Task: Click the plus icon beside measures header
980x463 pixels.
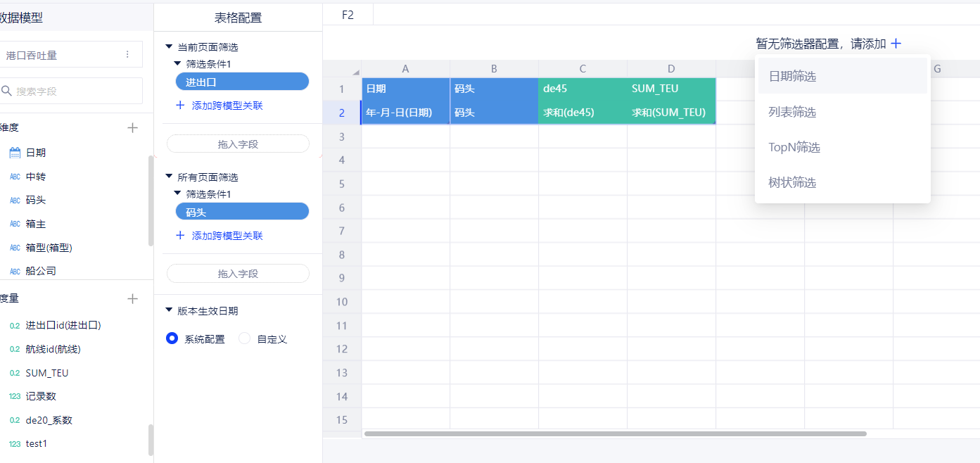Action: 132,298
